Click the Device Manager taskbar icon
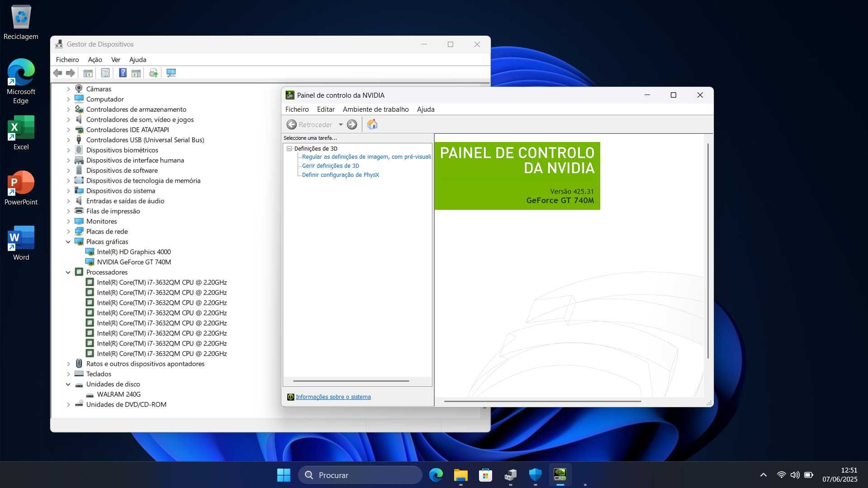Viewport: 868px width, 488px height. [x=511, y=475]
